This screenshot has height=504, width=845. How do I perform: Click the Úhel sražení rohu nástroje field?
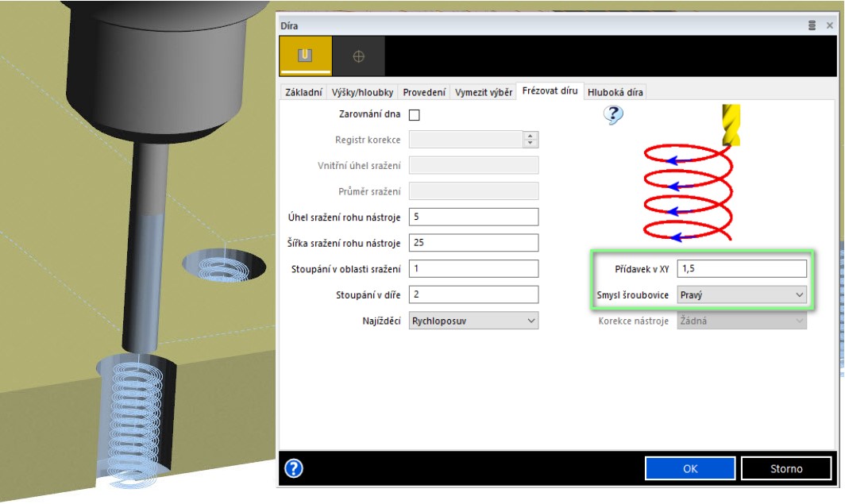[473, 217]
